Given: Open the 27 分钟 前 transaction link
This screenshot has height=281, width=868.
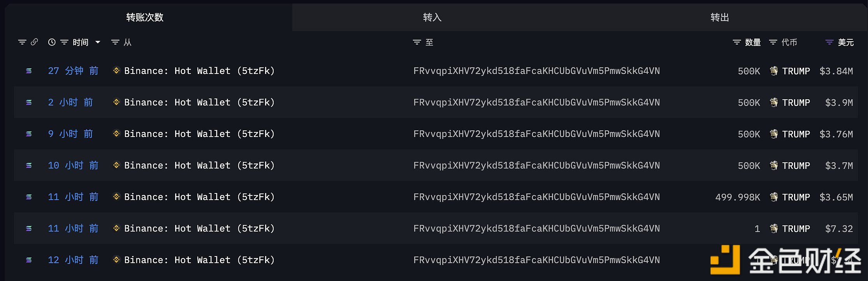Looking at the screenshot, I should tap(73, 71).
